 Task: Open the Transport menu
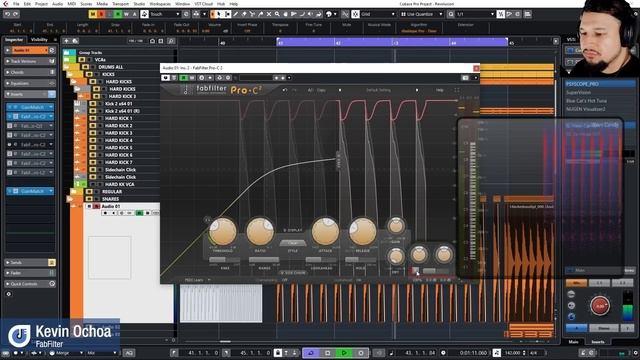pyautogui.click(x=120, y=4)
